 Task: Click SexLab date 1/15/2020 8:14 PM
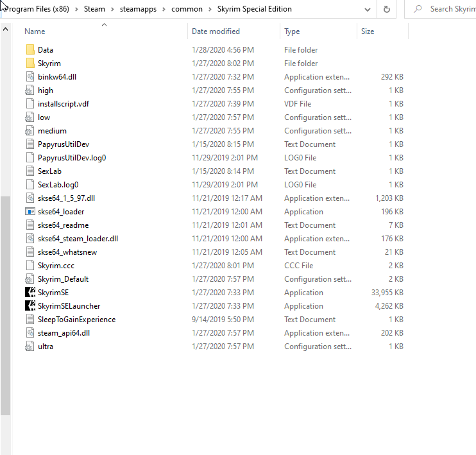pos(223,171)
